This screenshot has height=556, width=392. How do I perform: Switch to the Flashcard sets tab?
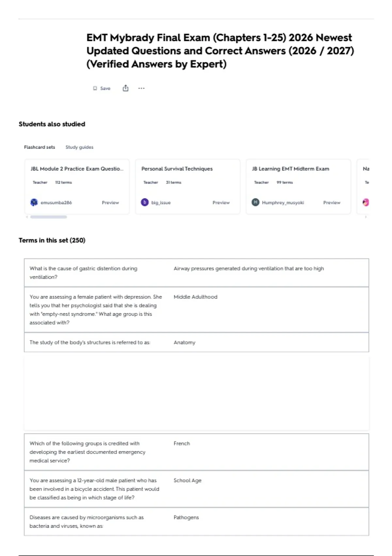pyautogui.click(x=40, y=147)
